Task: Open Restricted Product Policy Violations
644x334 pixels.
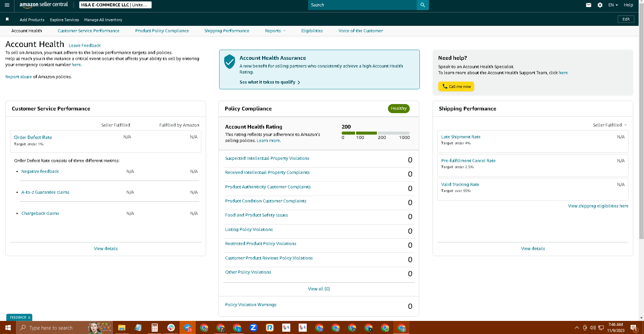Action: pyautogui.click(x=260, y=244)
